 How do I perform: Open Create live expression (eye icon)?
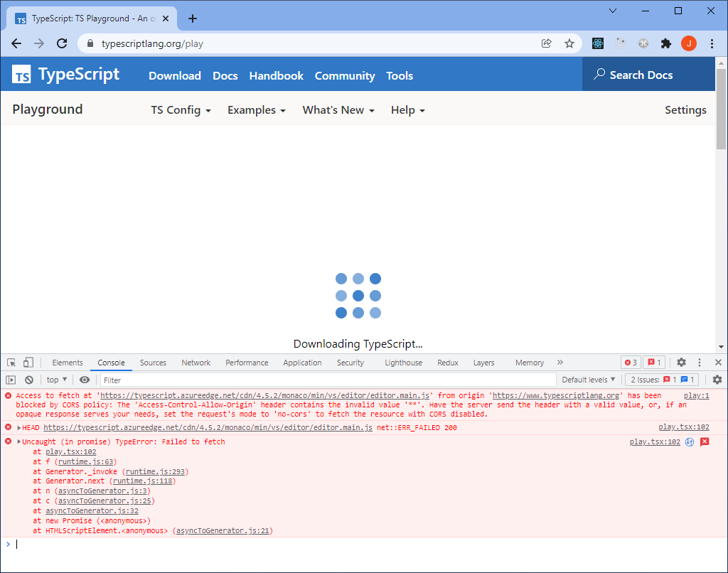pos(85,380)
